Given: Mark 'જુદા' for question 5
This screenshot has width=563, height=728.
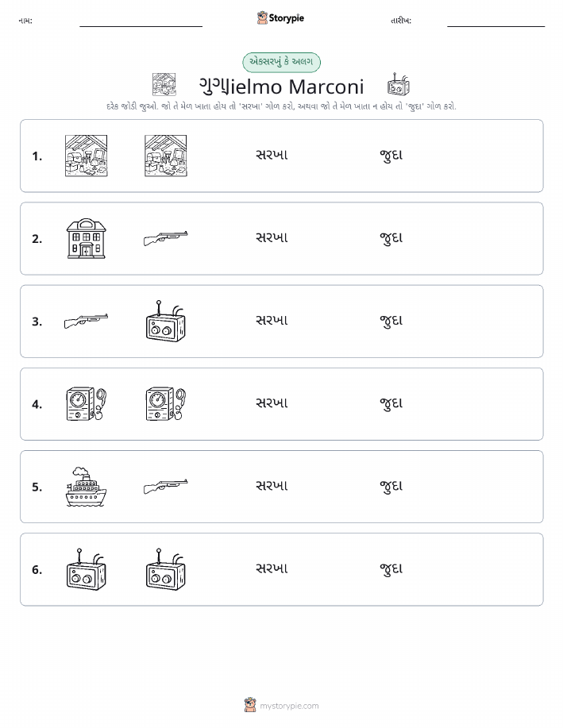Looking at the screenshot, I should (x=391, y=487).
